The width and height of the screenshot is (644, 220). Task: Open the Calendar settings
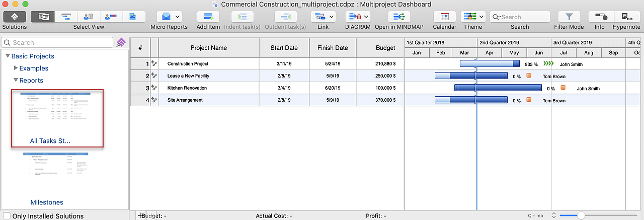pos(444,17)
